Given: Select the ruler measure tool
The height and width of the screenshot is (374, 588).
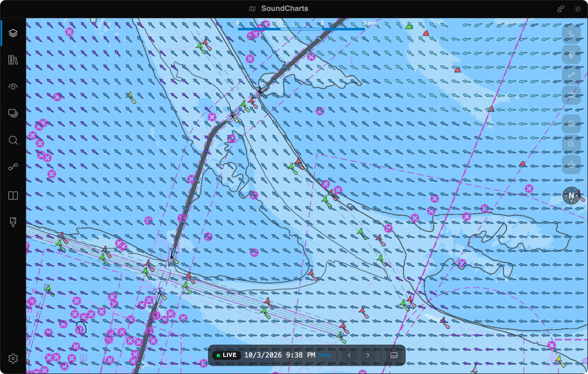Looking at the screenshot, I should coord(571,54).
